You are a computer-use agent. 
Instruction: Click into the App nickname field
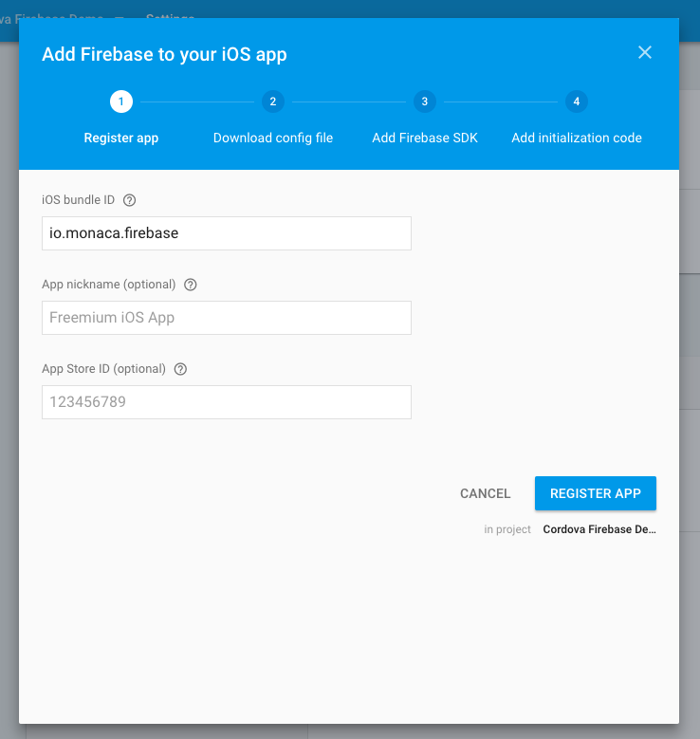(x=227, y=318)
